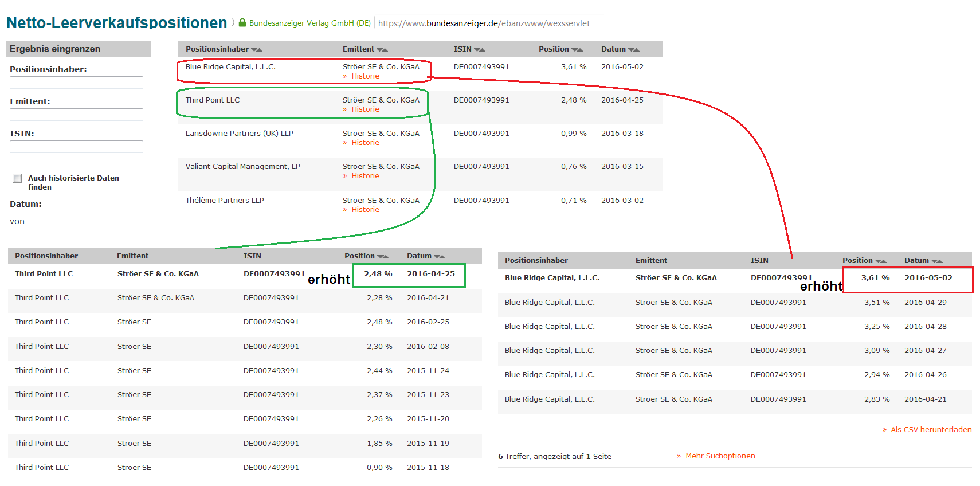Click the down arrow beside Emittent in top table

[379, 50]
